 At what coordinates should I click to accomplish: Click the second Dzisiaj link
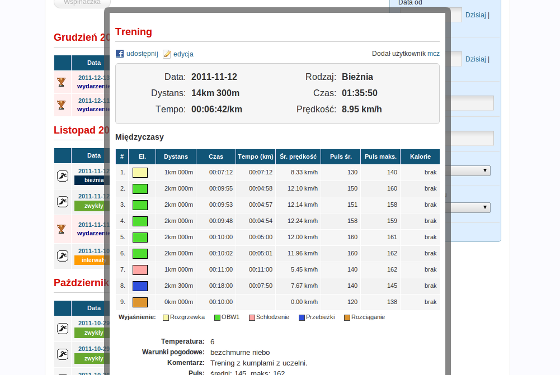476,59
